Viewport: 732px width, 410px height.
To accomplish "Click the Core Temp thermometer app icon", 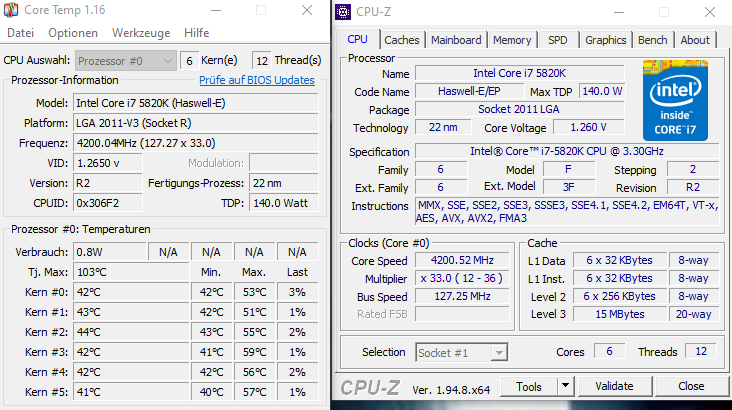I will 11,10.
